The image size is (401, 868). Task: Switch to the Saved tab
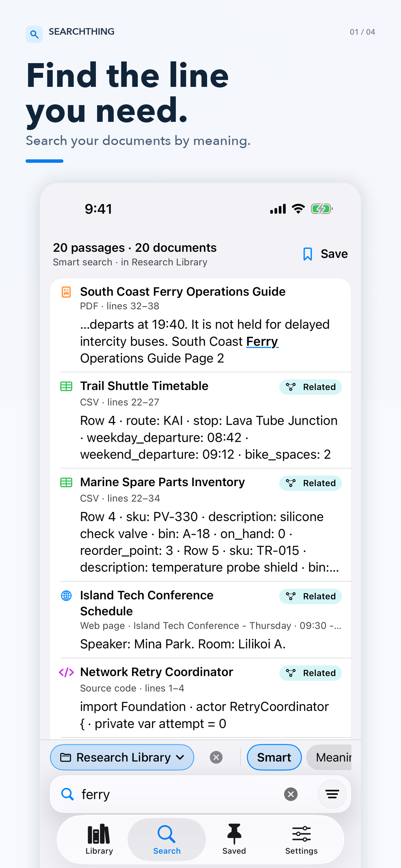point(234,839)
